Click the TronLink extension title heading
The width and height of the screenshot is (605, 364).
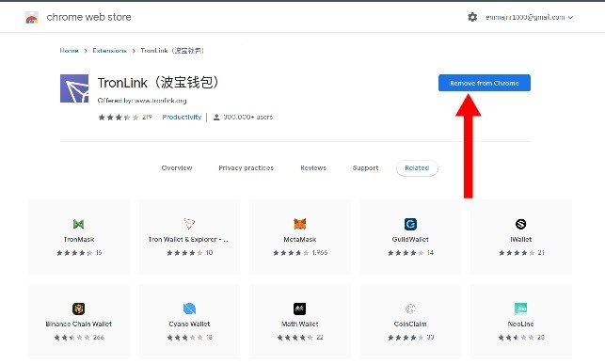click(x=158, y=83)
